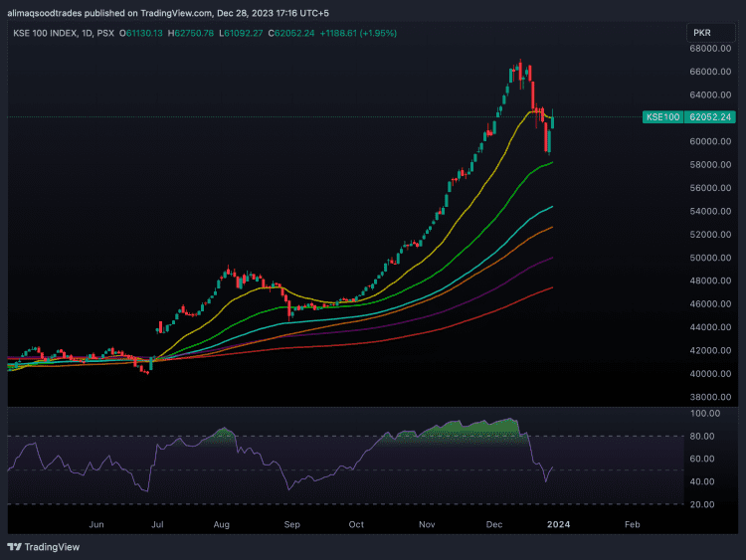This screenshot has width=746, height=560.
Task: Click the Feb label on time axis
Action: pyautogui.click(x=631, y=523)
